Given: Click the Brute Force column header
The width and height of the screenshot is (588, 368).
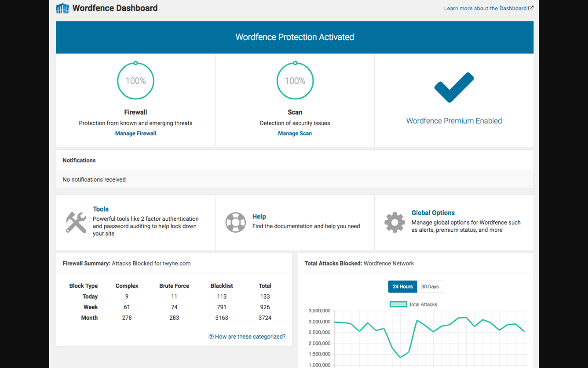Looking at the screenshot, I should [174, 286].
